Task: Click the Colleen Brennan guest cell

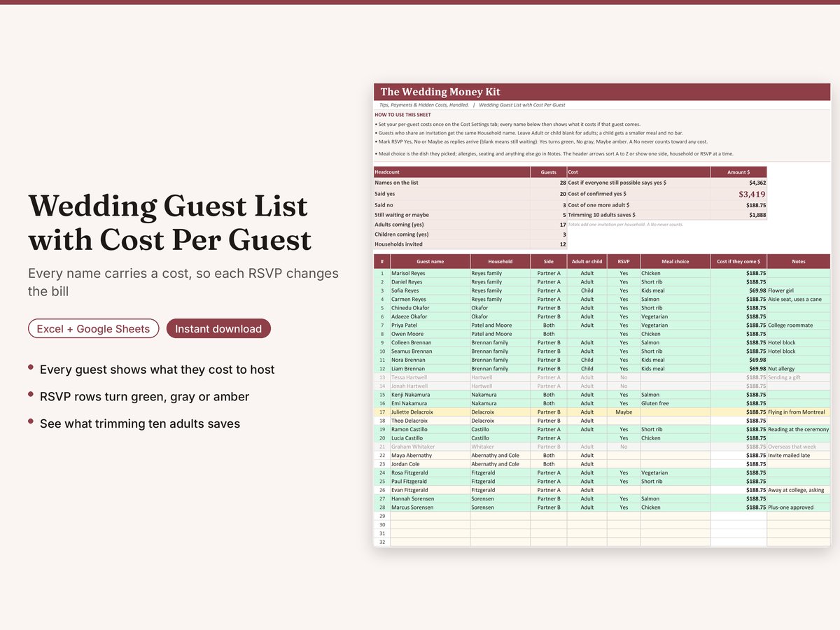Action: tap(430, 342)
